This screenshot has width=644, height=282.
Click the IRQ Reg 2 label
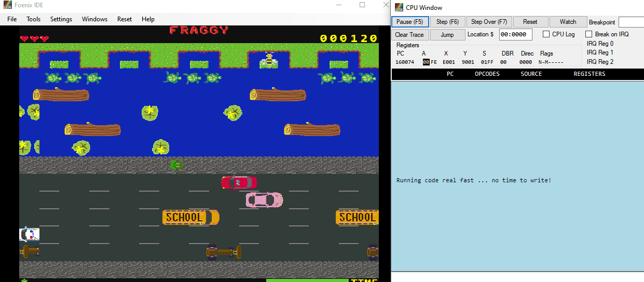tap(600, 62)
